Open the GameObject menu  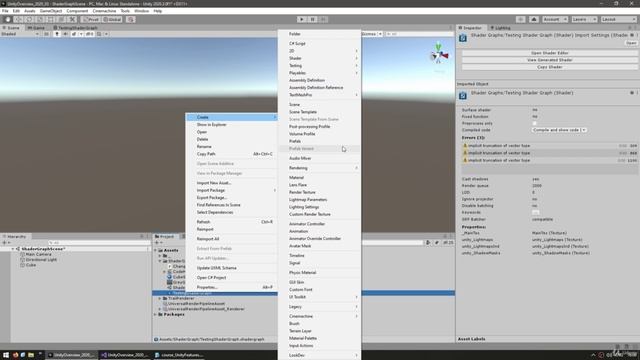(51, 11)
